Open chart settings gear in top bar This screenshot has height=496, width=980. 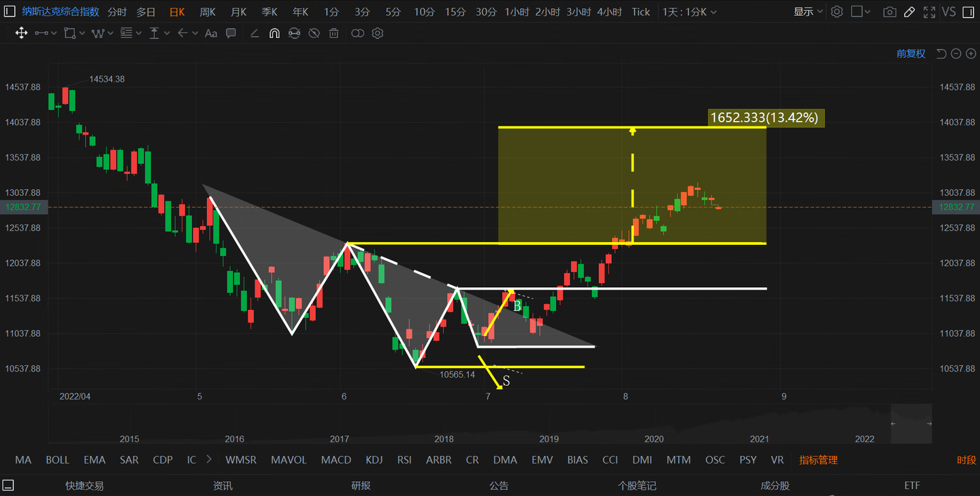(x=837, y=12)
